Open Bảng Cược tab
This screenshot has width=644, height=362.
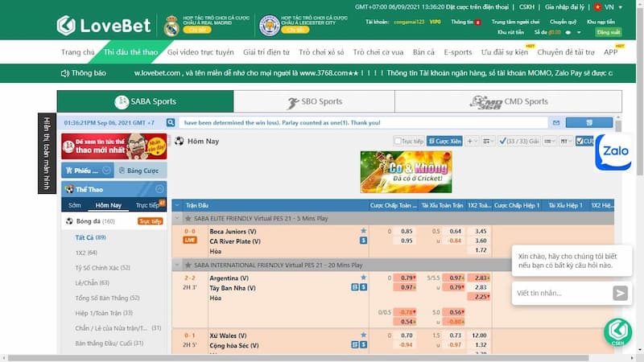coord(139,171)
